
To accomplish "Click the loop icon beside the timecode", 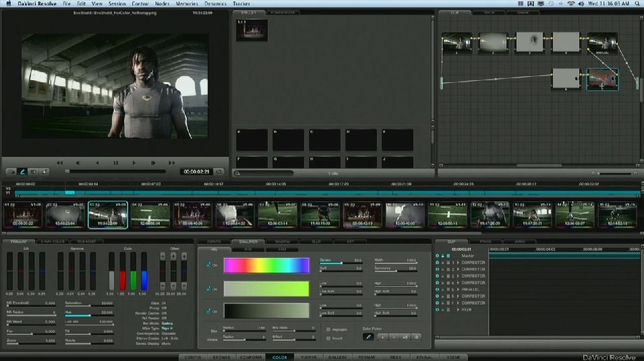I will point(219,172).
